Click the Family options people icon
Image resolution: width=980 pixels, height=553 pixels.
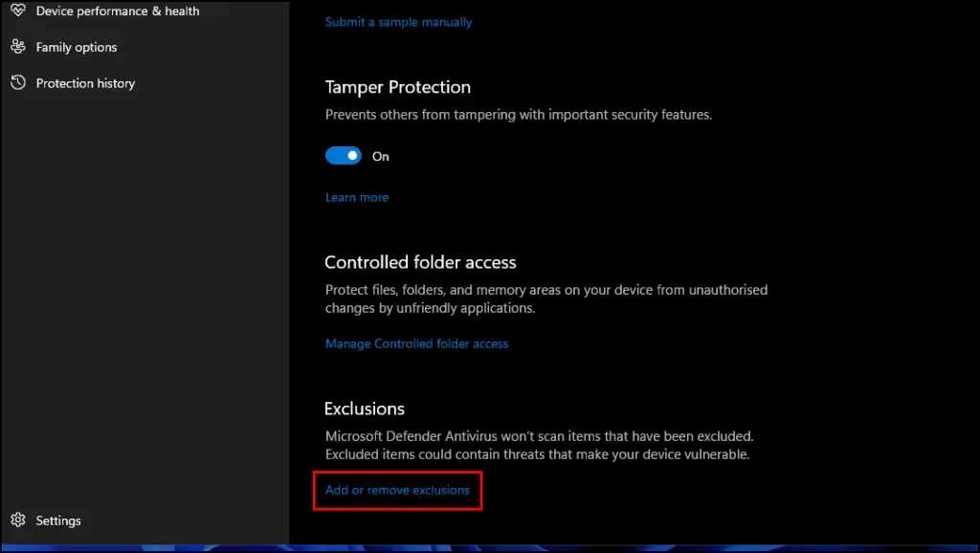[x=18, y=47]
